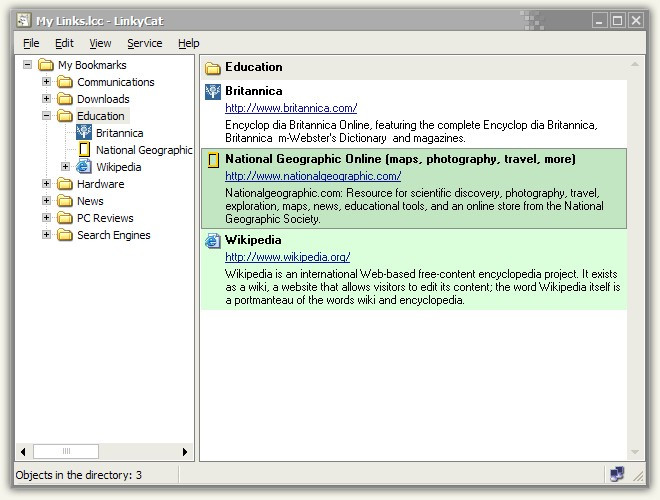
Task: Select the Wikipedia tree label
Action: tap(119, 167)
